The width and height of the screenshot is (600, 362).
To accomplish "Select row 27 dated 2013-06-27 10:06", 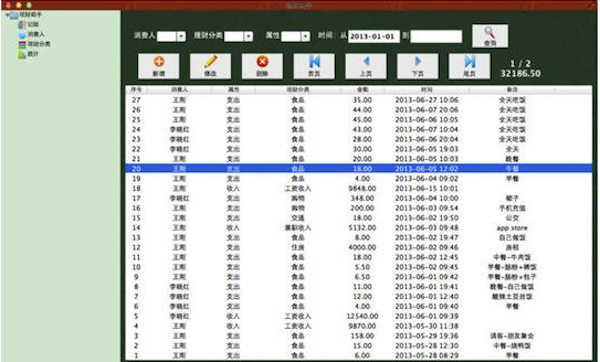I will click(x=359, y=100).
